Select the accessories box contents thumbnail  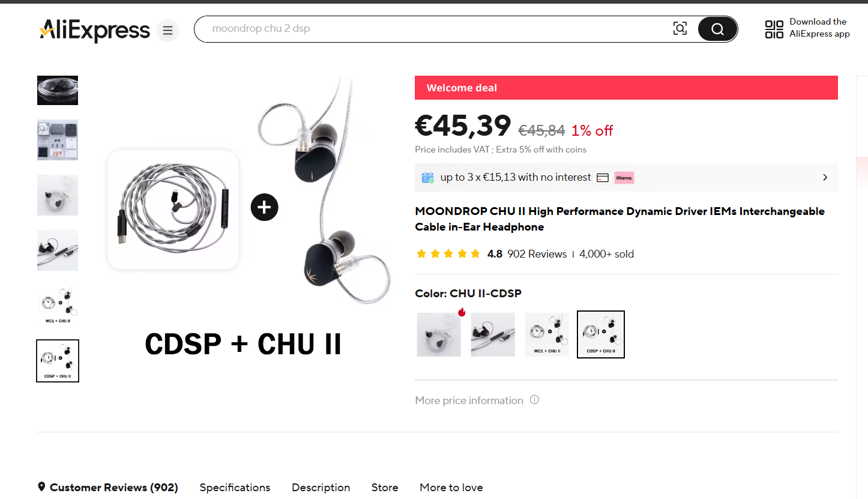coord(58,140)
